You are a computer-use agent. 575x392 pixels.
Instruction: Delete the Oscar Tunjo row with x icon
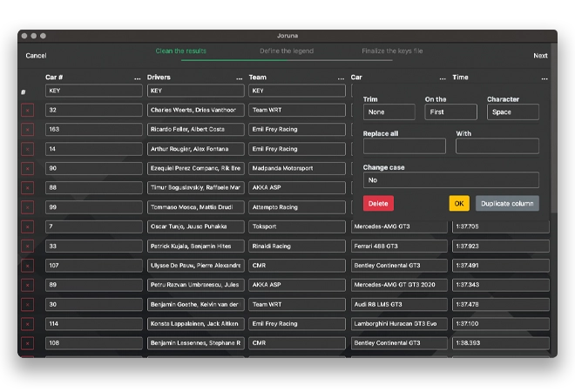[27, 226]
